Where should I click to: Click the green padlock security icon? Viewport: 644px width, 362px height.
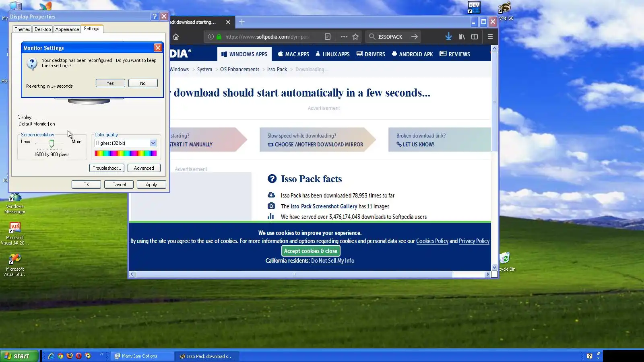pyautogui.click(x=219, y=37)
